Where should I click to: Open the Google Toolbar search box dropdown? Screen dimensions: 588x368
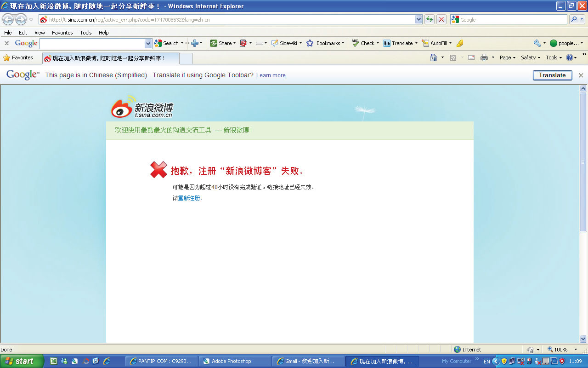tap(148, 43)
